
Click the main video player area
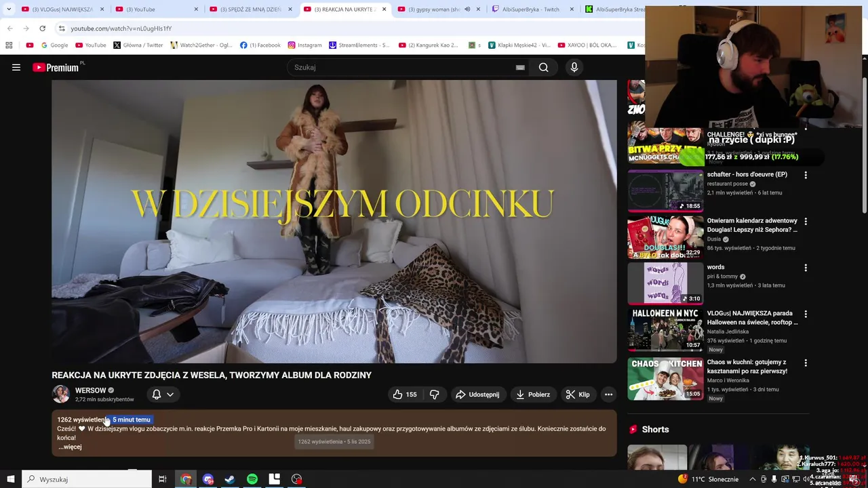click(x=334, y=222)
